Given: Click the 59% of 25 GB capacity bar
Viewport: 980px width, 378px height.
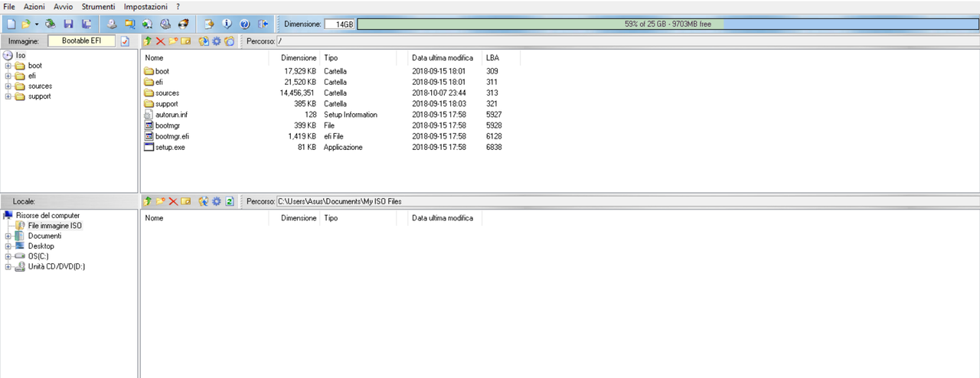Looking at the screenshot, I should point(668,24).
